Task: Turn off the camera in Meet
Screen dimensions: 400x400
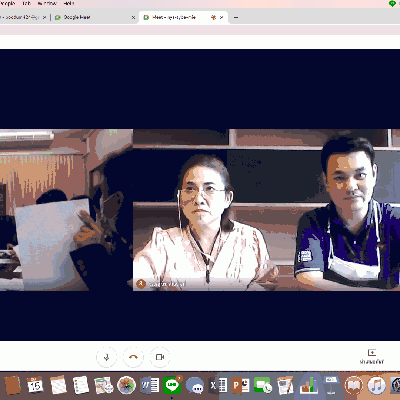Action: [x=160, y=357]
